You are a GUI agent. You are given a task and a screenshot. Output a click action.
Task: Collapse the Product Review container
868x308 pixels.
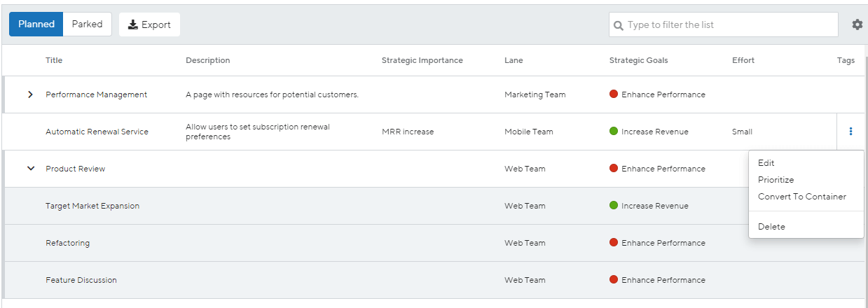click(30, 169)
